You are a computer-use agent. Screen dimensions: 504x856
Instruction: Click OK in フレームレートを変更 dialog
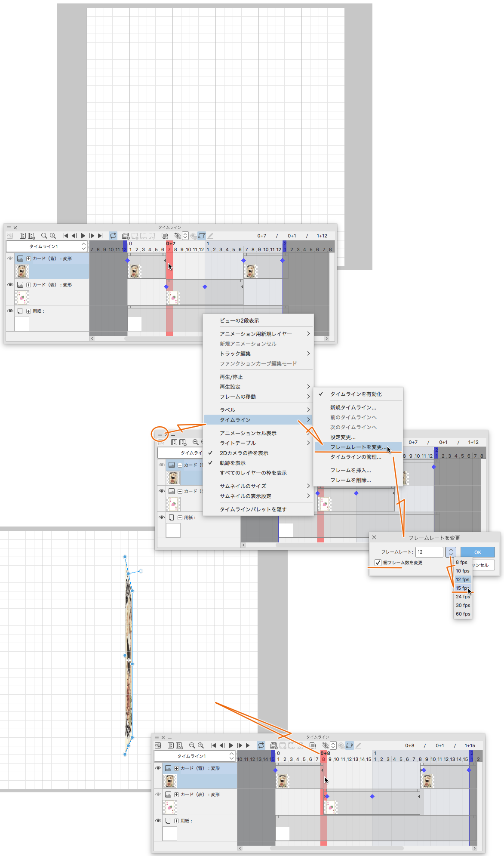click(478, 552)
